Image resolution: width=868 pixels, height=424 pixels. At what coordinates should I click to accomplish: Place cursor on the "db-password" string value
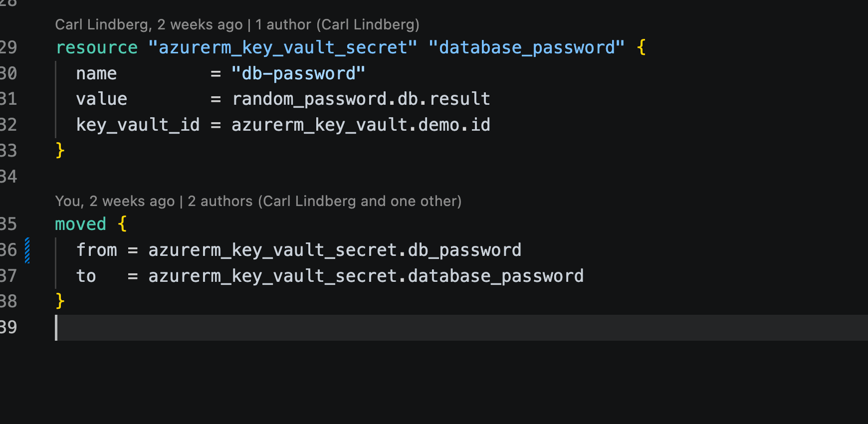[298, 73]
